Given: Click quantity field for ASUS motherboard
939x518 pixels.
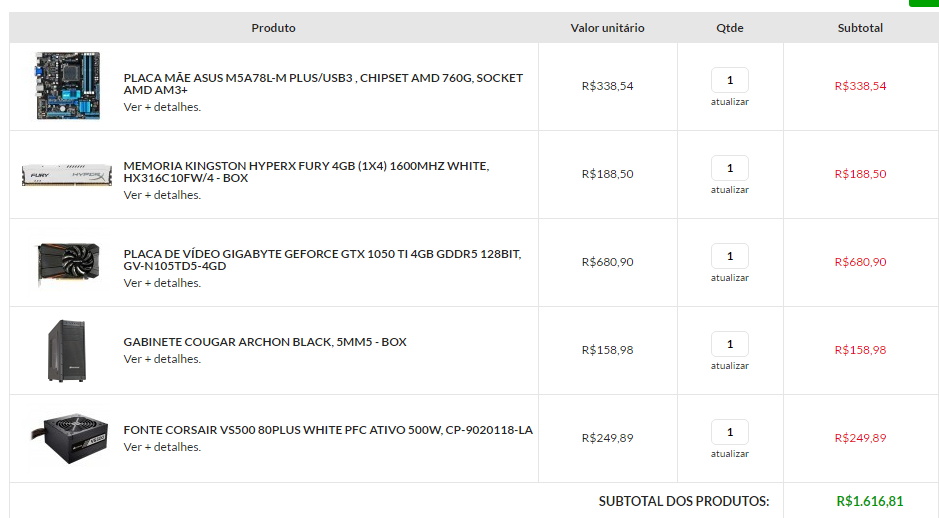Looking at the screenshot, I should coord(730,80).
